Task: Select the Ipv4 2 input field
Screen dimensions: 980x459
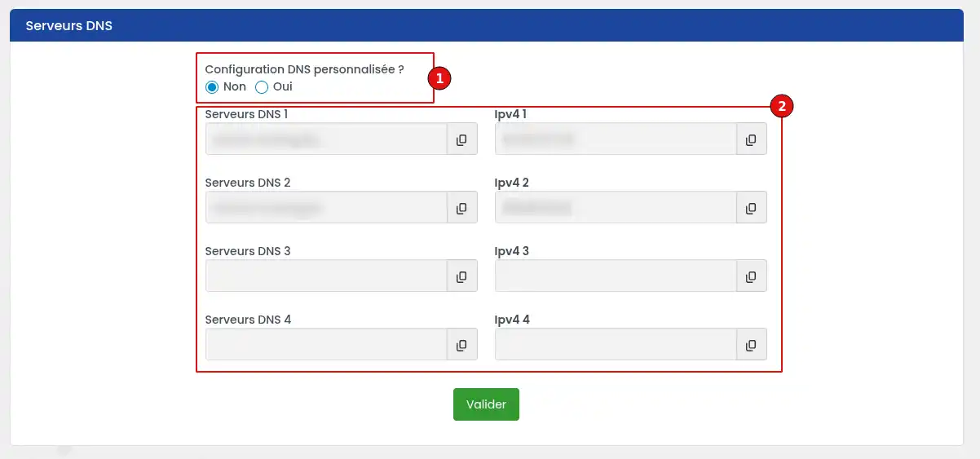Action: [x=616, y=208]
